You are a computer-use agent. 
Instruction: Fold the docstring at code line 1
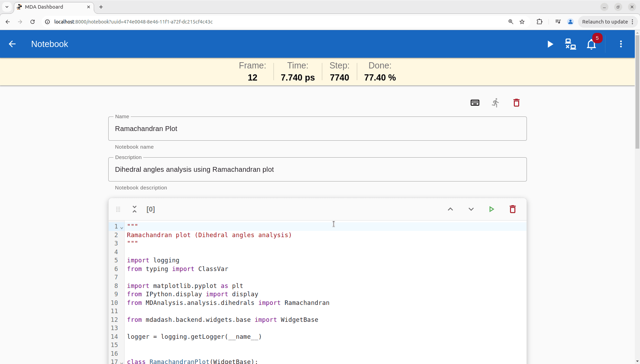coord(122,227)
